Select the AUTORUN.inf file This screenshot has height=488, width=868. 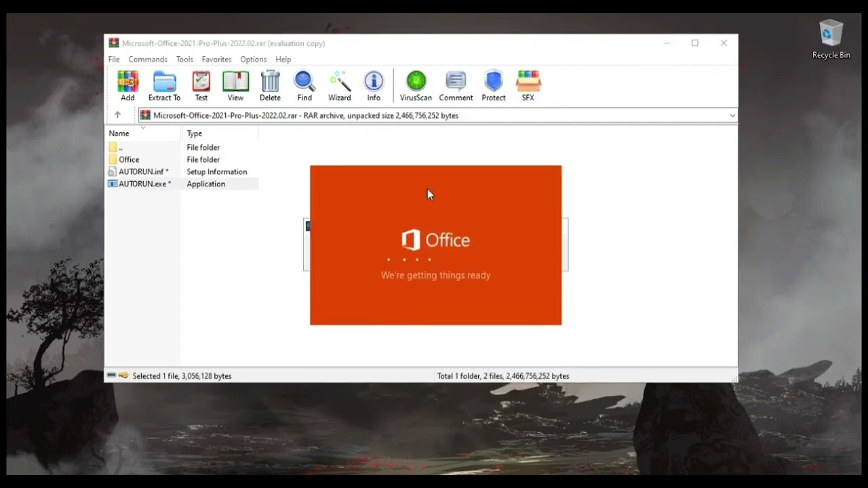click(182, 171)
